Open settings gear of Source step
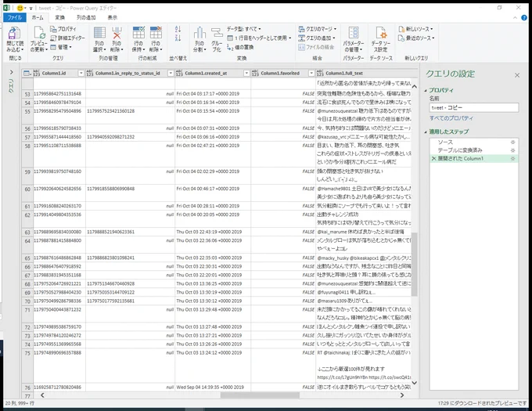This screenshot has width=532, height=411. click(512, 142)
